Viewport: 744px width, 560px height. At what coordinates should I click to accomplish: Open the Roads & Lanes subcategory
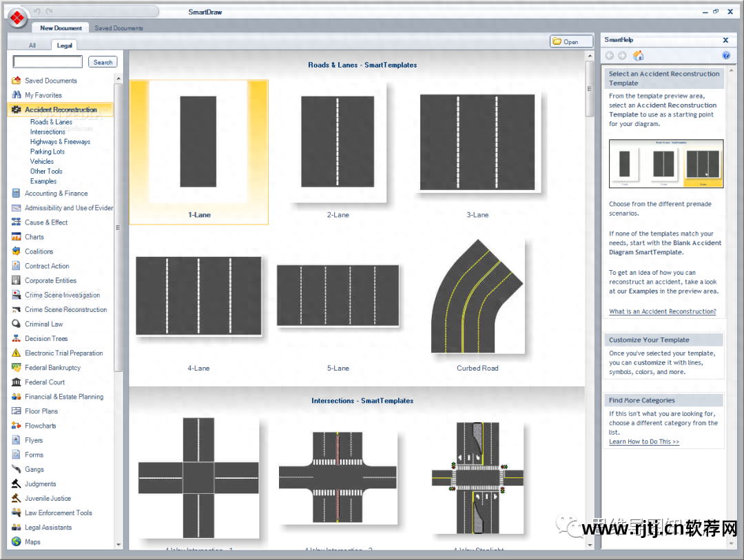point(51,122)
